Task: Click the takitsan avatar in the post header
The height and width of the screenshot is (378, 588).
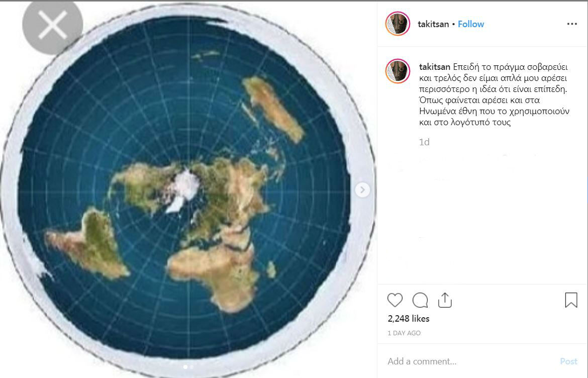Action: coord(398,24)
